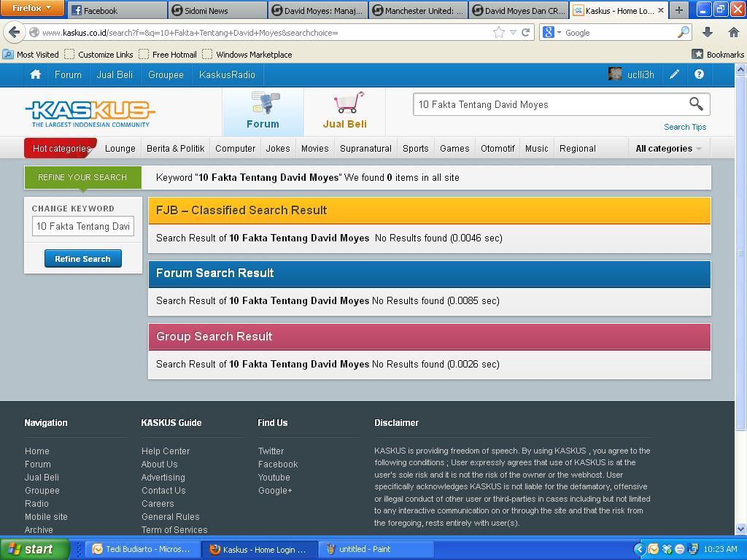Open the Google+ footer link
Image resolution: width=747 pixels, height=560 pixels.
[275, 491]
